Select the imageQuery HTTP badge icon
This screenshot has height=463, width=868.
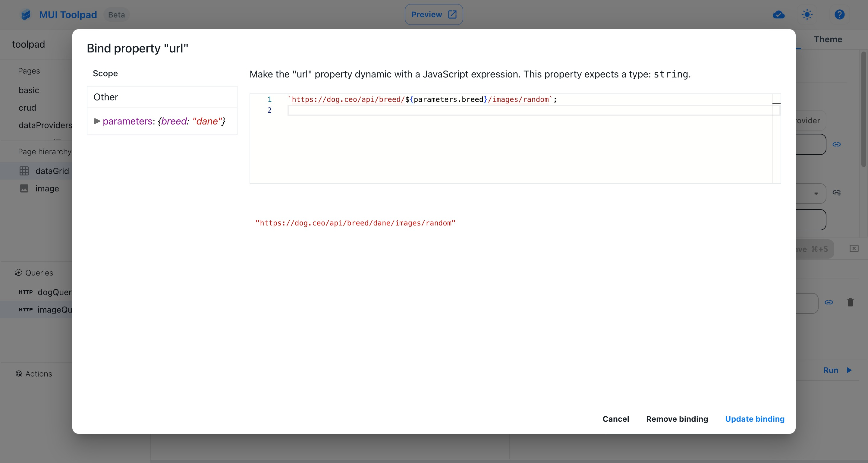pos(26,309)
